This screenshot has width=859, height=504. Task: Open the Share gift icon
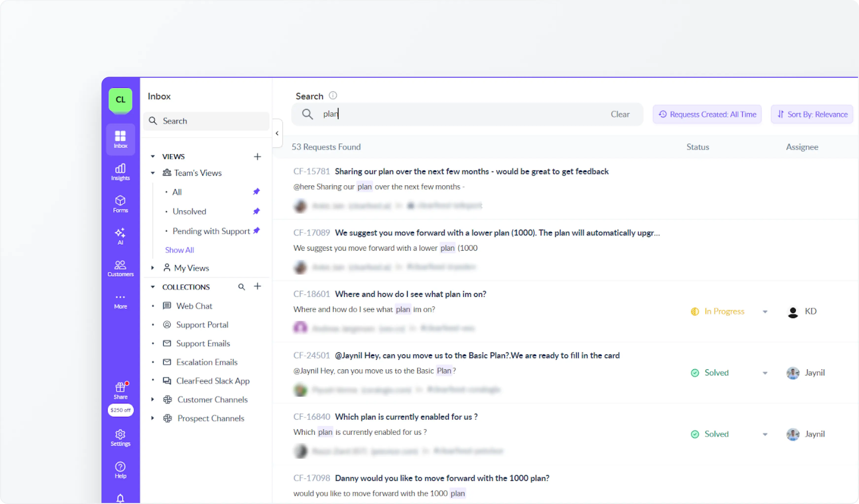[120, 390]
